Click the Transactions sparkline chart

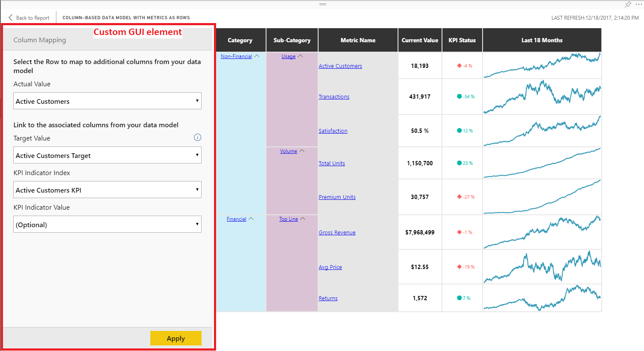click(x=542, y=97)
